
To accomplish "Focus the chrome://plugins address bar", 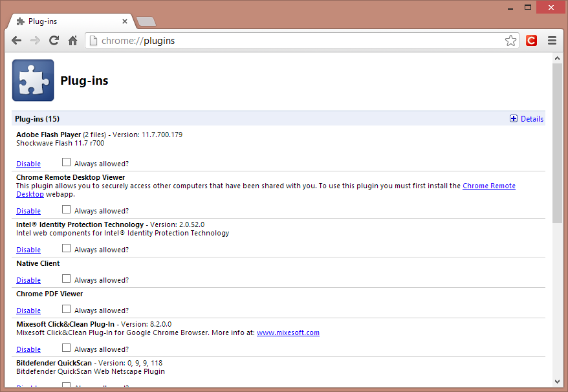I will click(x=302, y=41).
